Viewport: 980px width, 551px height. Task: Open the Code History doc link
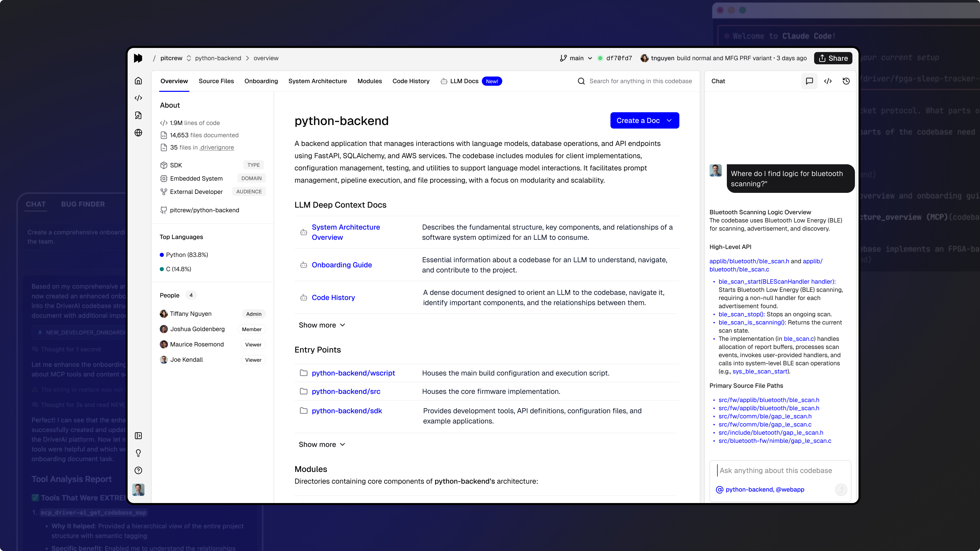coord(333,297)
